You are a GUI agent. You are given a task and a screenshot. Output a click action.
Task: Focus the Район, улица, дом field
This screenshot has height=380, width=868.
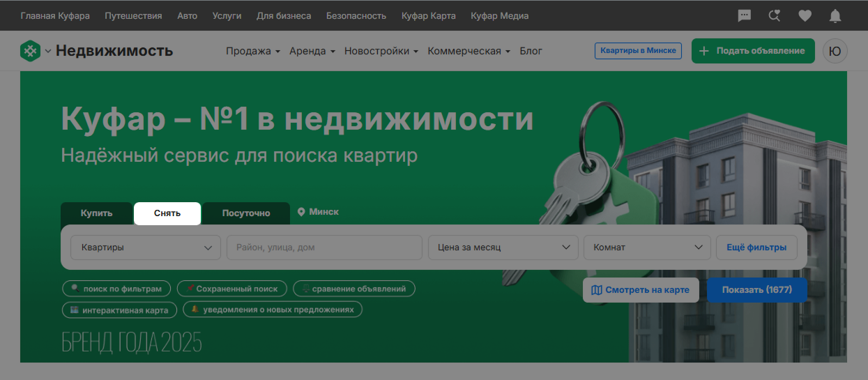point(324,248)
